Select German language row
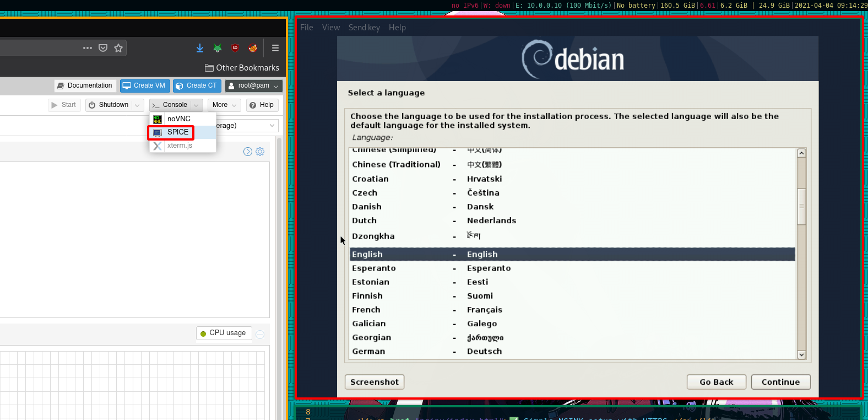 (x=572, y=351)
